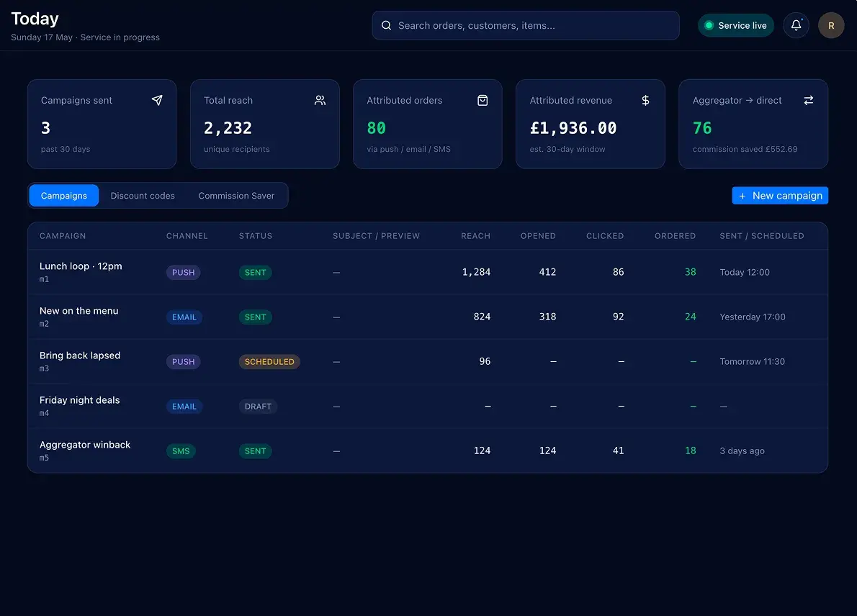Select the Aggregator winback campaign

[x=427, y=450]
